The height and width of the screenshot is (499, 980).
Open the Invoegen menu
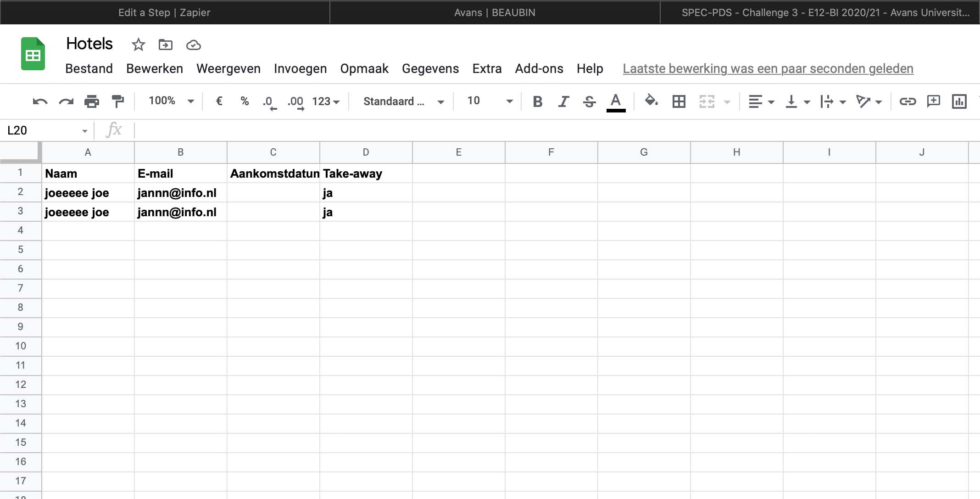(301, 69)
